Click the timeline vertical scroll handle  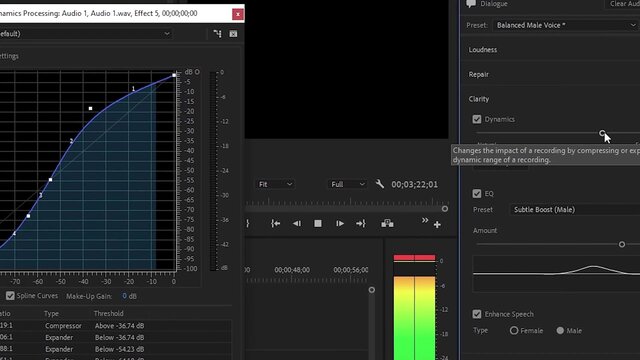371,290
